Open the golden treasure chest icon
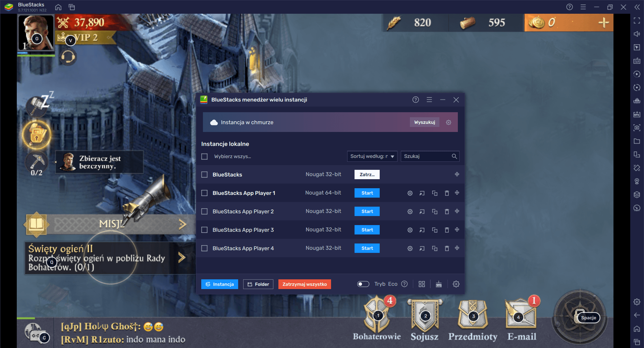This screenshot has height=348, width=644. click(37, 135)
